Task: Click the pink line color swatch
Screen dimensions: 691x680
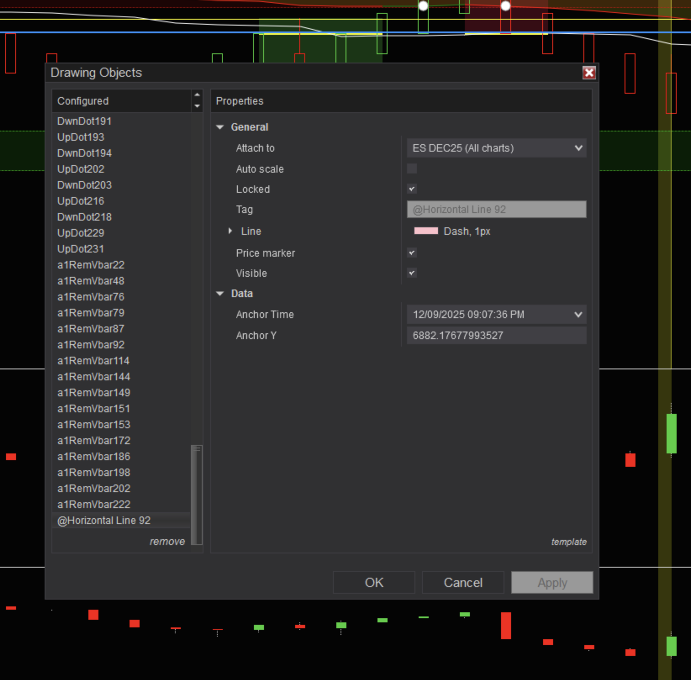Action: coord(425,231)
